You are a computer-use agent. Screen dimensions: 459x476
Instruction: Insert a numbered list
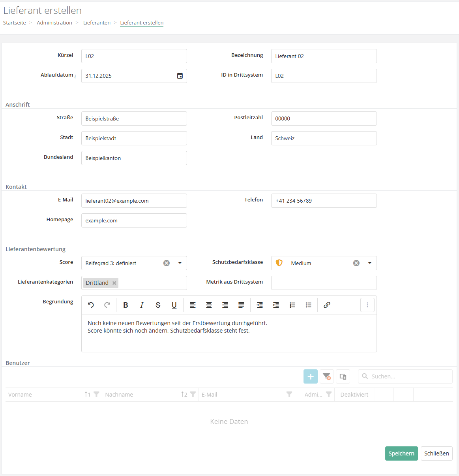292,305
